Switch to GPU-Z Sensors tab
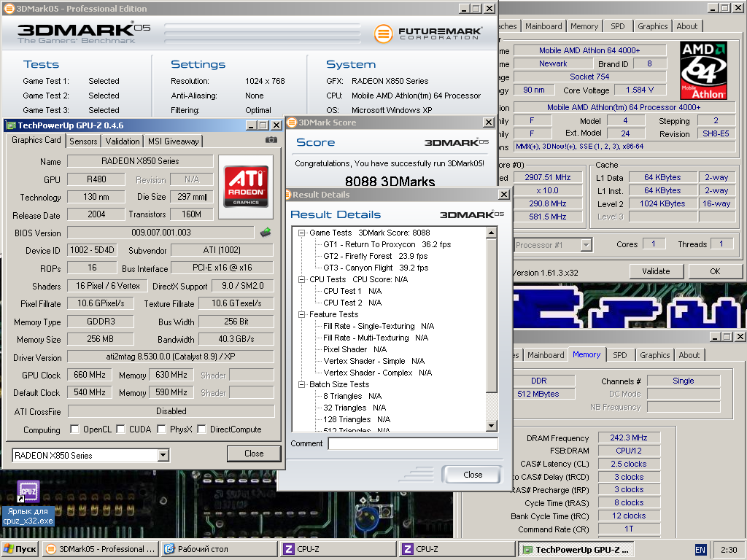747x560 pixels. 83,141
